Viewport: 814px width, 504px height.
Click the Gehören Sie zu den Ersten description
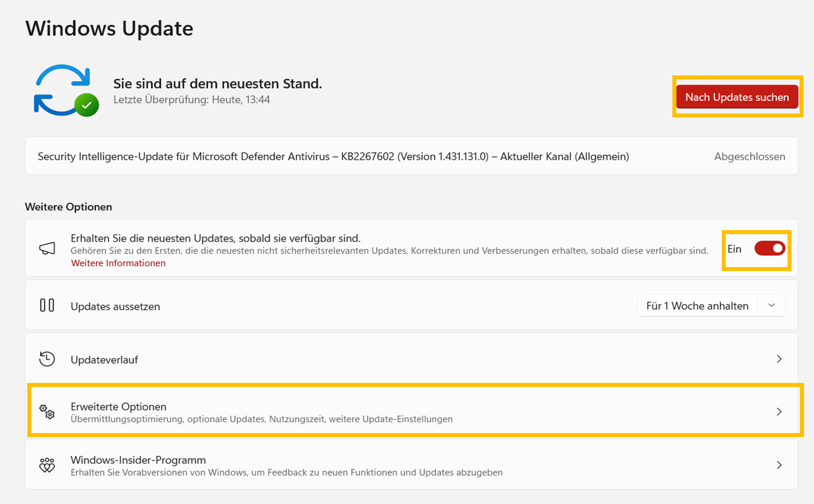(389, 251)
